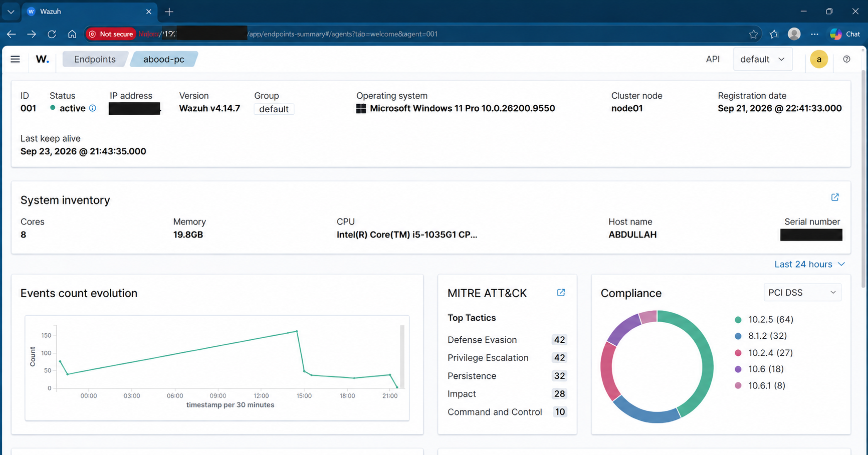Click the 10.2.4 (27) legend entry

764,353
